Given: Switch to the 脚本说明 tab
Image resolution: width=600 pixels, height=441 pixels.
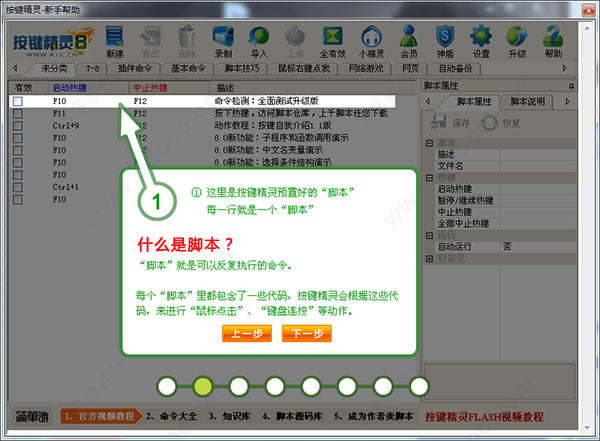Looking at the screenshot, I should point(527,101).
